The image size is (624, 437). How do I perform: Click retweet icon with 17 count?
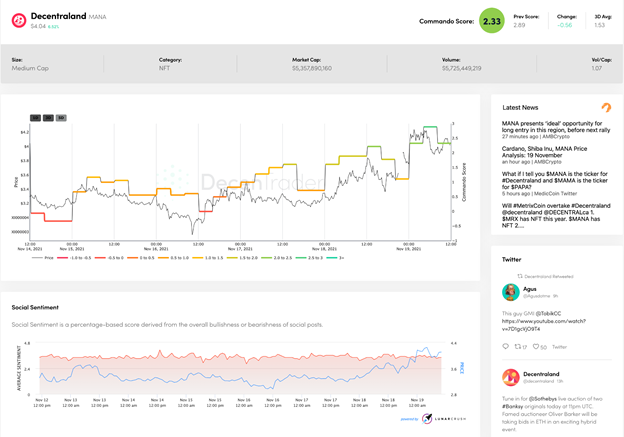[x=518, y=346]
